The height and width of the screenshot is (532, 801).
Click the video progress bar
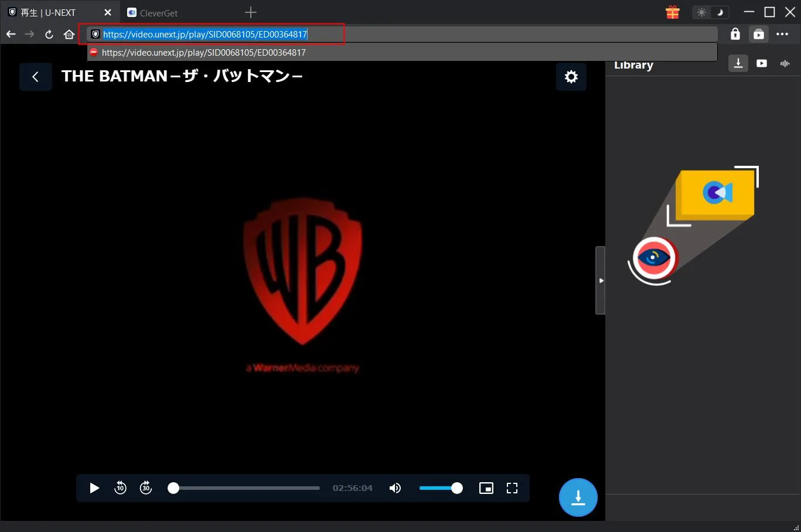click(246, 488)
